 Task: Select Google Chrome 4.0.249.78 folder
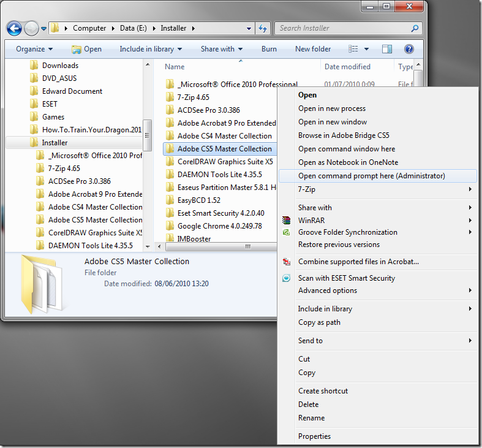pyautogui.click(x=220, y=226)
